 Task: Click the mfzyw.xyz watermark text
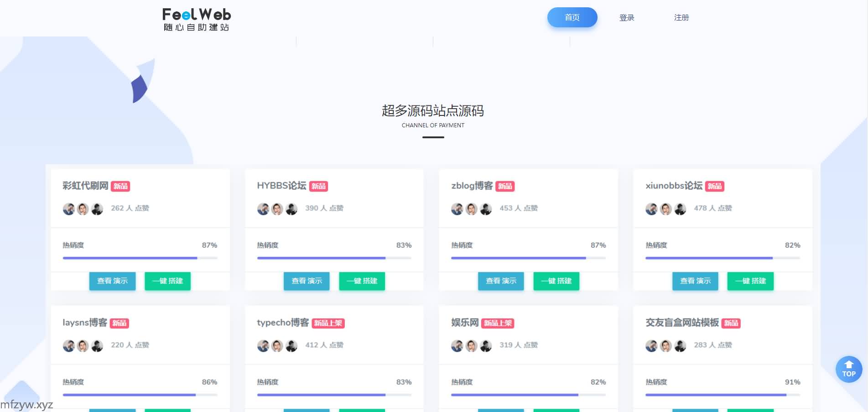[x=26, y=405]
